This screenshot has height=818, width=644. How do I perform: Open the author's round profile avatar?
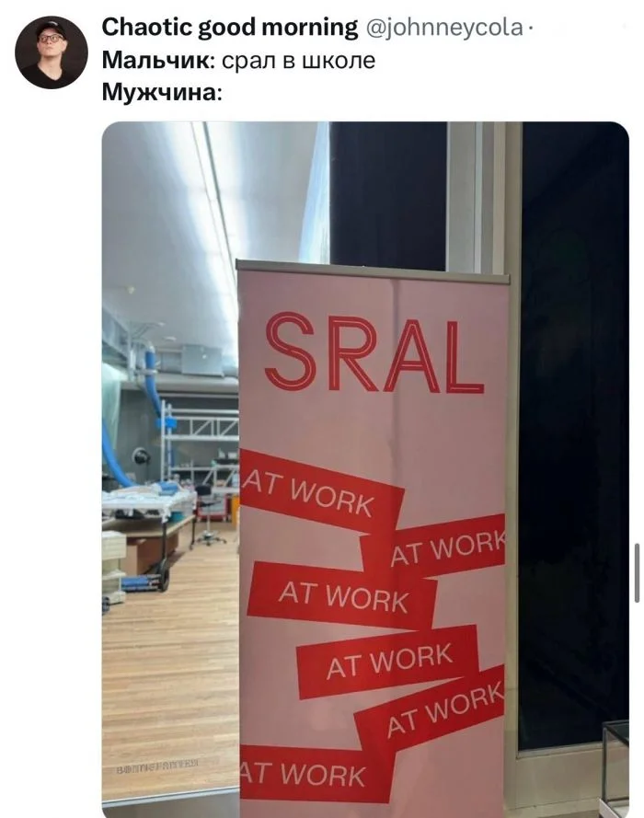(52, 52)
